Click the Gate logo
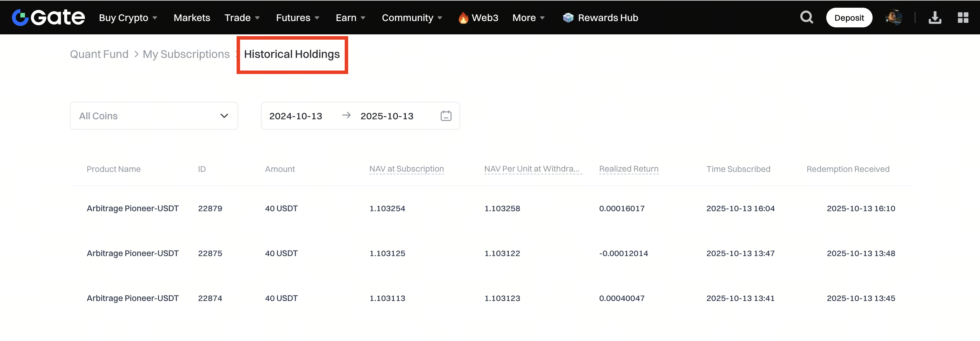The height and width of the screenshot is (341, 980). point(48,18)
